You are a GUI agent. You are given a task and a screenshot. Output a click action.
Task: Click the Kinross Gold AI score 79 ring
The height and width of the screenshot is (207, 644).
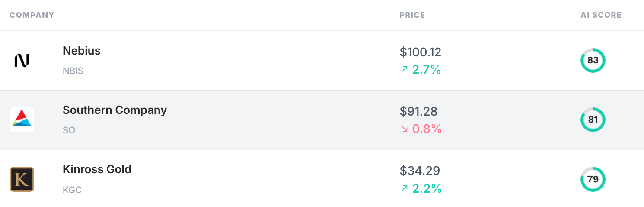pyautogui.click(x=593, y=179)
